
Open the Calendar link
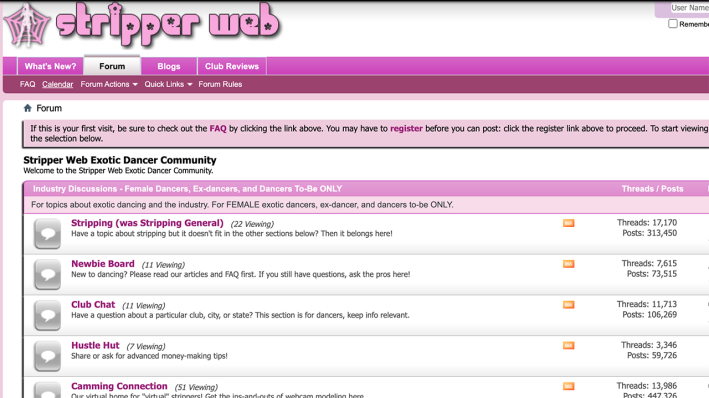[57, 84]
